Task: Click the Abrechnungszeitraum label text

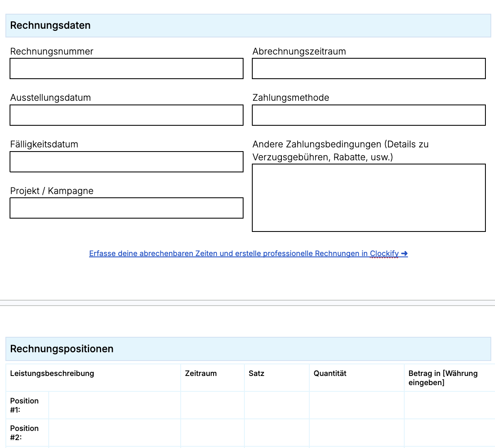Action: pos(299,52)
